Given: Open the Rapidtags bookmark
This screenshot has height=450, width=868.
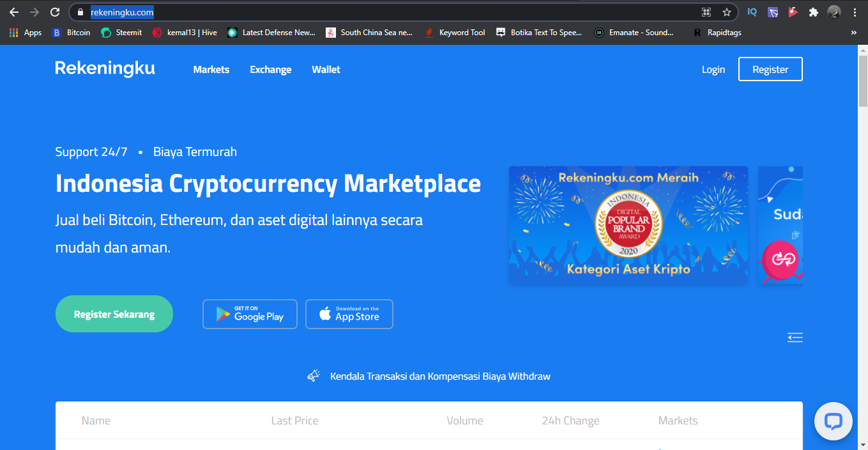Looking at the screenshot, I should click(717, 33).
